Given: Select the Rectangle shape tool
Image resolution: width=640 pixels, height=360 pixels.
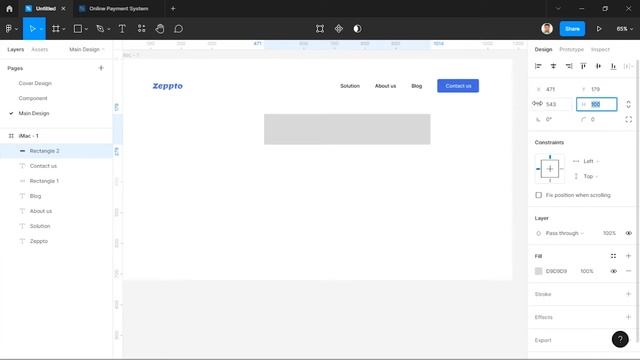Looking at the screenshot, I should coord(78,29).
